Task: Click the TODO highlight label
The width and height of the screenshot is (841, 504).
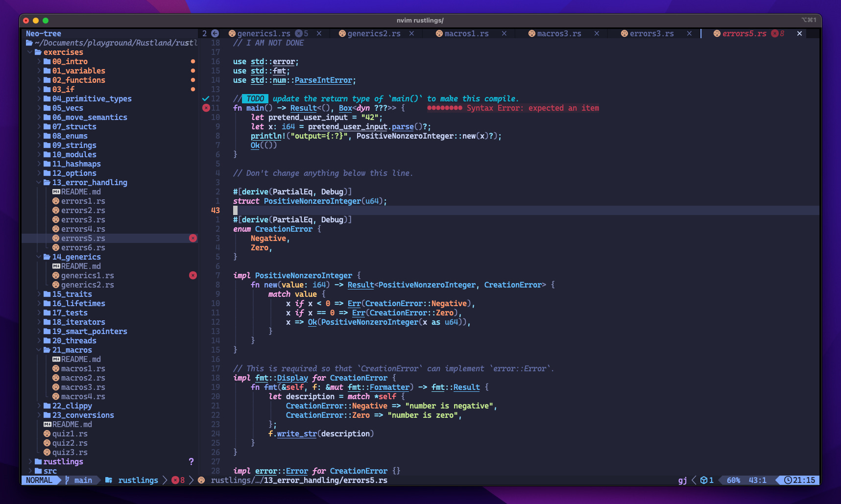Action: tap(255, 98)
